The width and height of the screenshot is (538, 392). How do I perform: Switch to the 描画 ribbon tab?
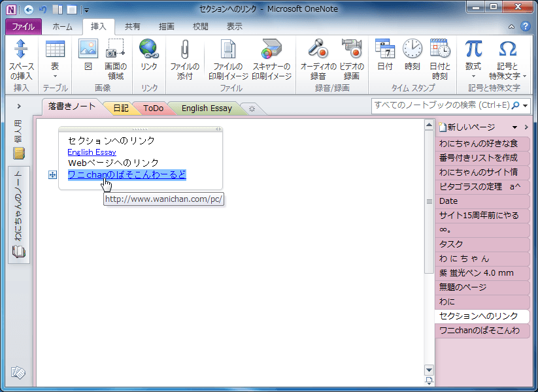tap(167, 27)
